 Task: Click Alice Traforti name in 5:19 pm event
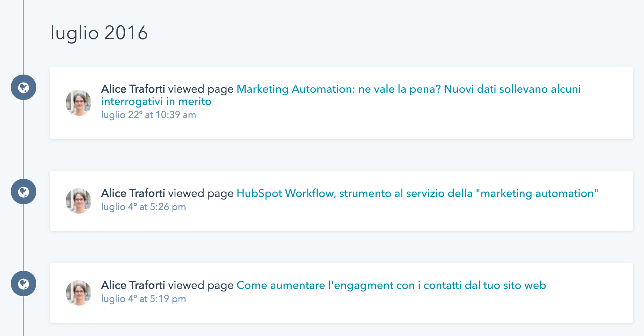(133, 285)
